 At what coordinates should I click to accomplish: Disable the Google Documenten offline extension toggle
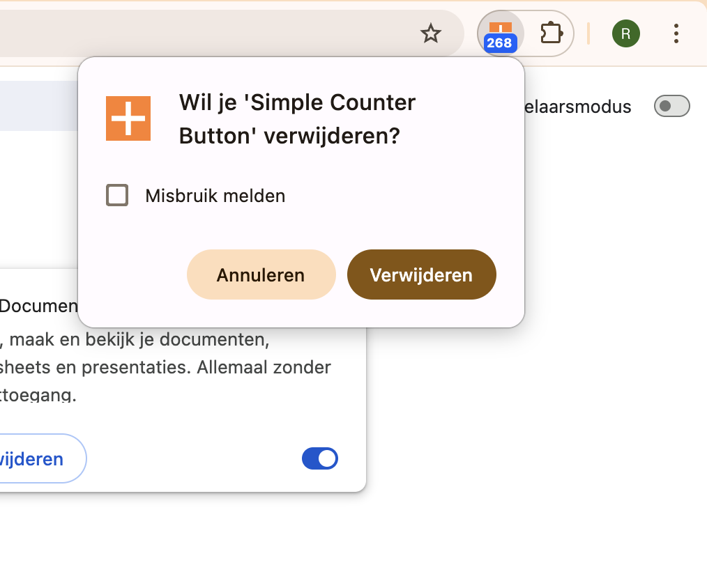(320, 458)
